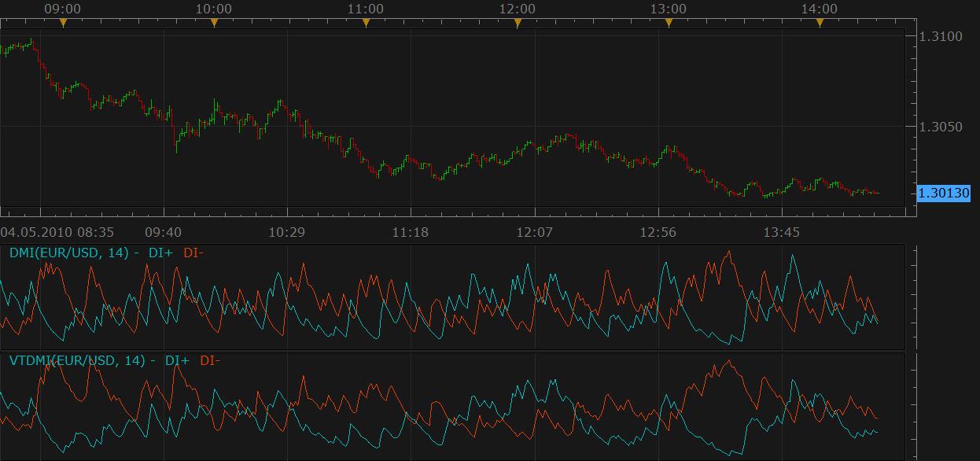Image resolution: width=980 pixels, height=461 pixels.
Task: Select the DI+ legend in VTDMI panel
Action: click(177, 361)
